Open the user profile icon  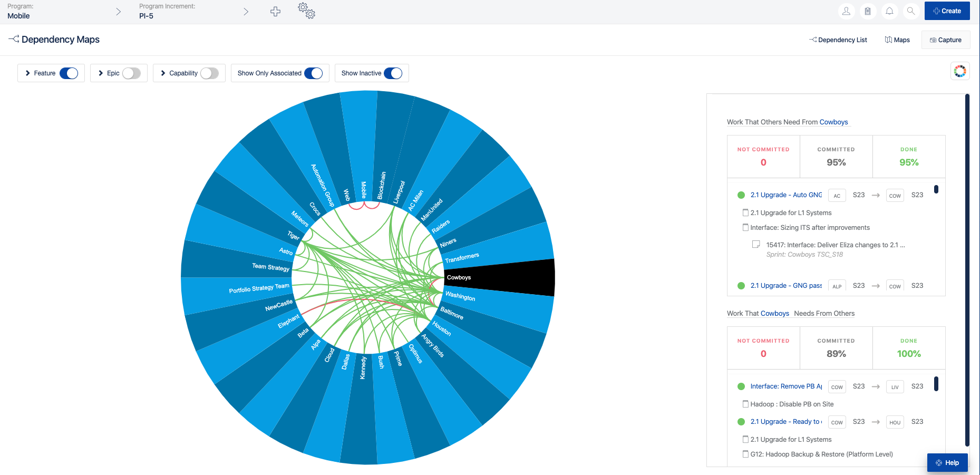(x=846, y=11)
